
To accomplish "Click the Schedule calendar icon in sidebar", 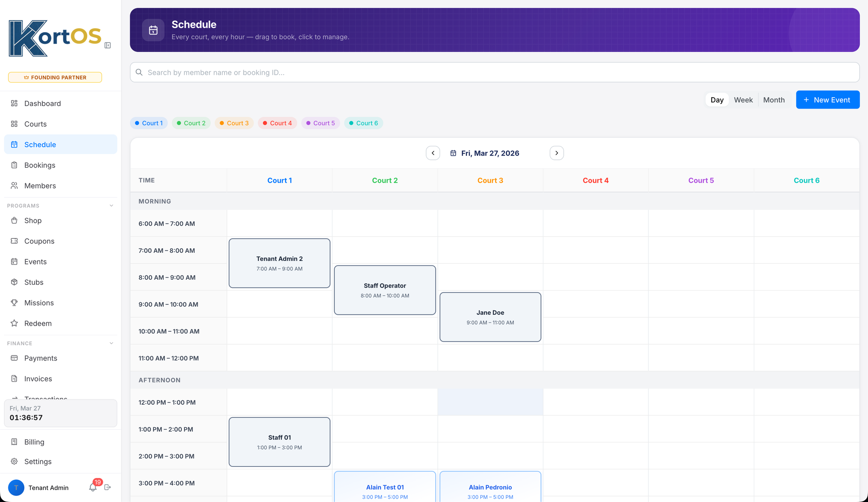I will coord(14,145).
